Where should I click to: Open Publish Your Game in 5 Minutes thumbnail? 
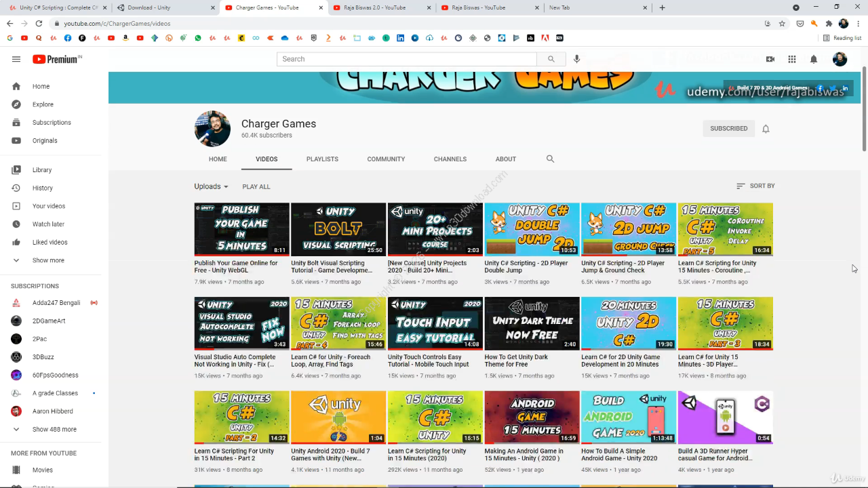(x=242, y=229)
